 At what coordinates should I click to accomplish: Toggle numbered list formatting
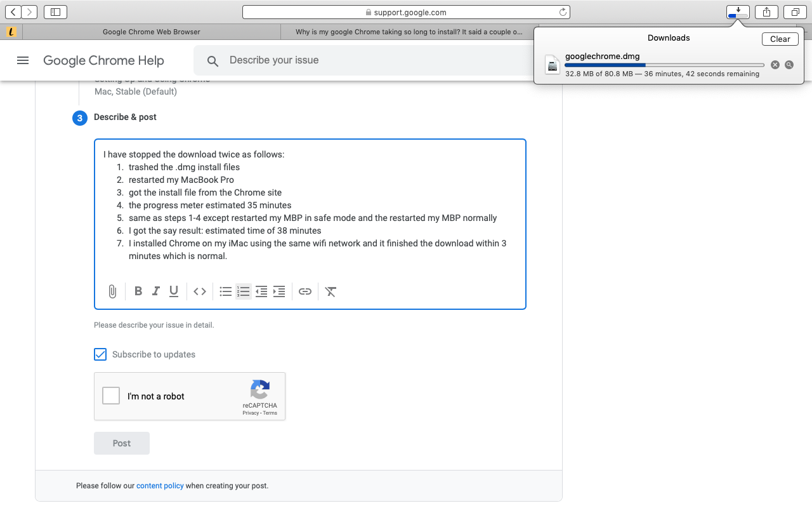243,291
